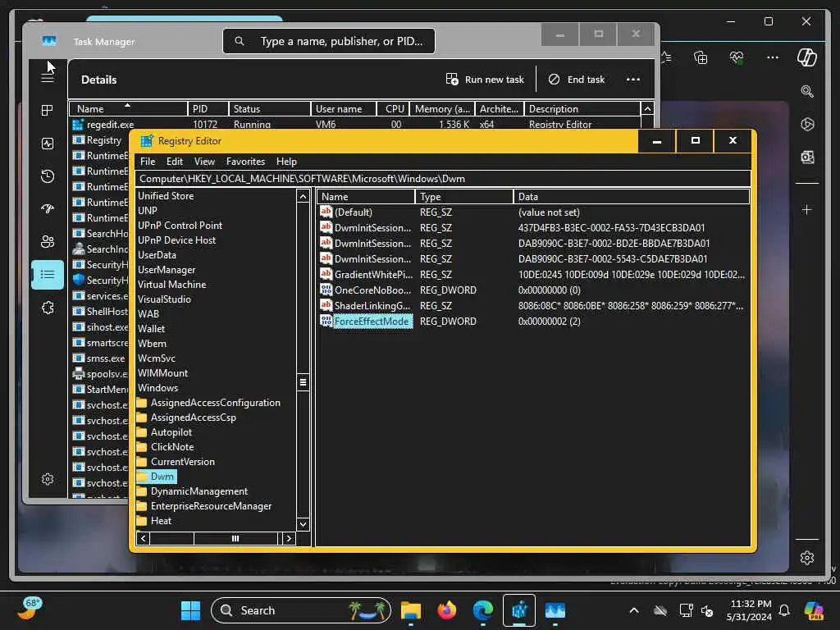Open File Explorer from taskbar
The image size is (840, 630).
pyautogui.click(x=411, y=610)
